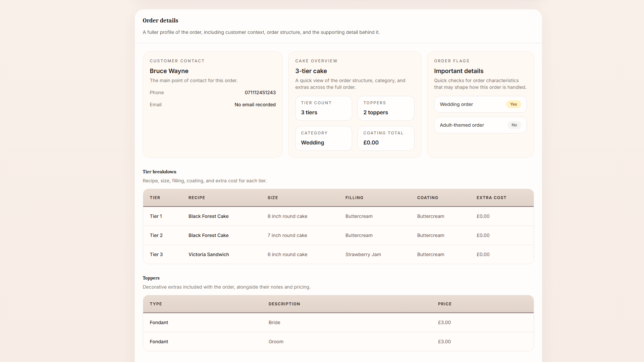The width and height of the screenshot is (644, 362).
Task: Click Tier 3 extra cost £0.00
Action: pyautogui.click(x=483, y=254)
